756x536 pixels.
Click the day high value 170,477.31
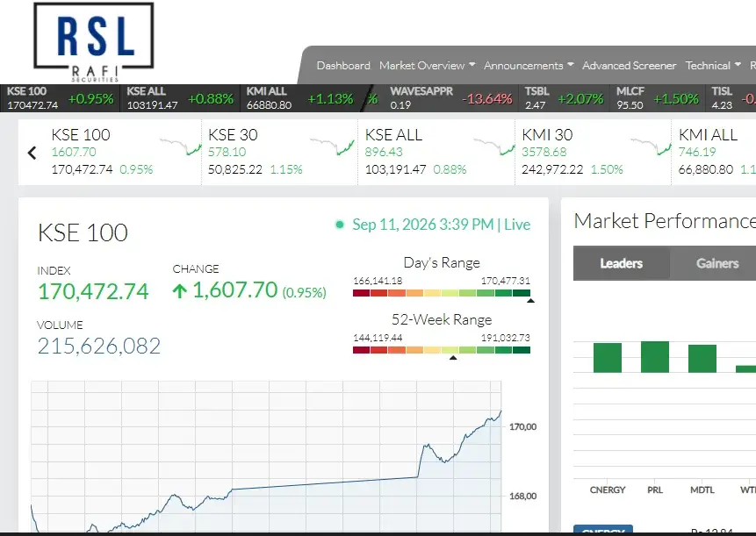[505, 281]
